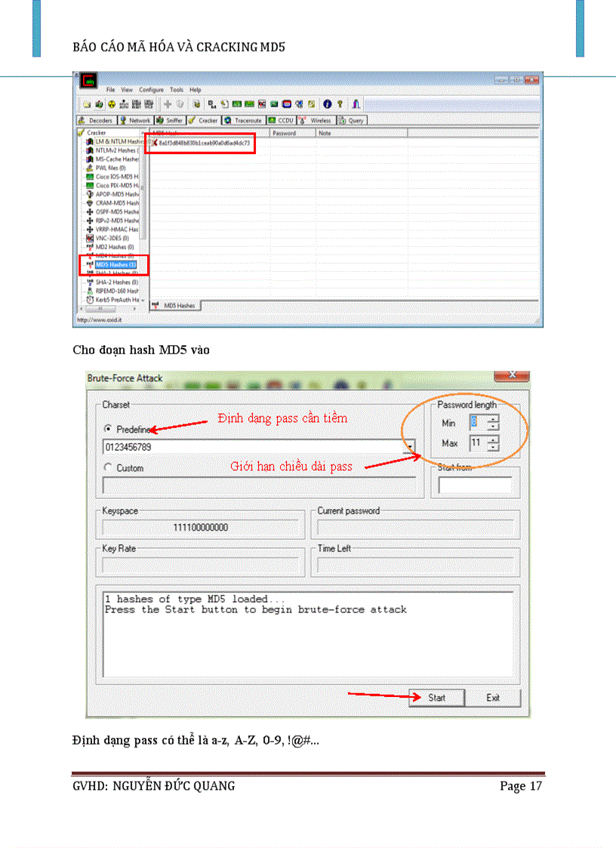The width and height of the screenshot is (616, 848).
Task: Increase the Max password length value
Action: tap(492, 440)
